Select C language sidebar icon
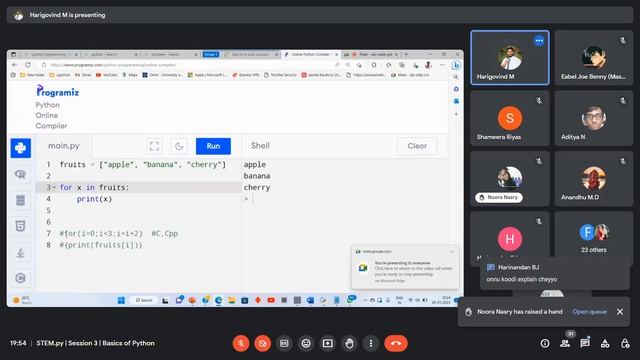 (20, 278)
